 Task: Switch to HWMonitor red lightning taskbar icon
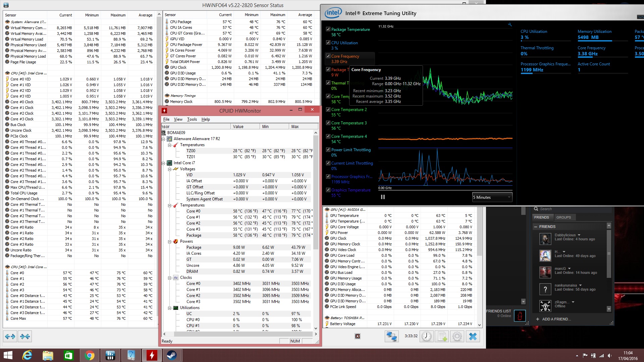pos(152,355)
